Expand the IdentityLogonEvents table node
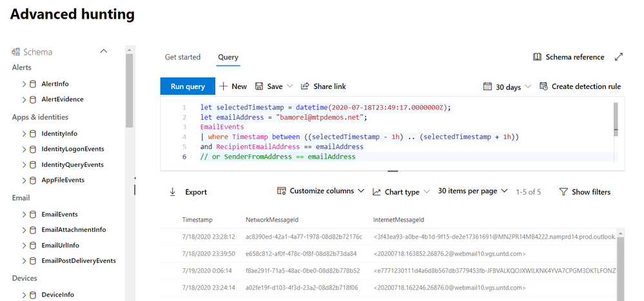Viewport: 644px width, 301px height. pyautogui.click(x=24, y=149)
